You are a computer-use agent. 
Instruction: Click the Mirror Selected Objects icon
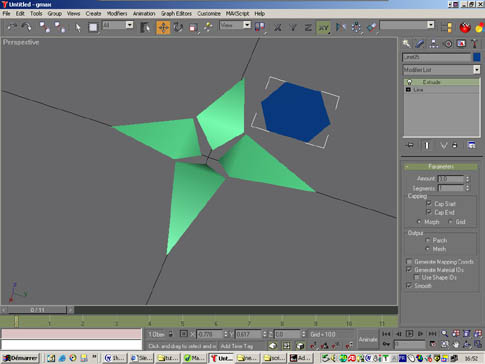point(340,27)
